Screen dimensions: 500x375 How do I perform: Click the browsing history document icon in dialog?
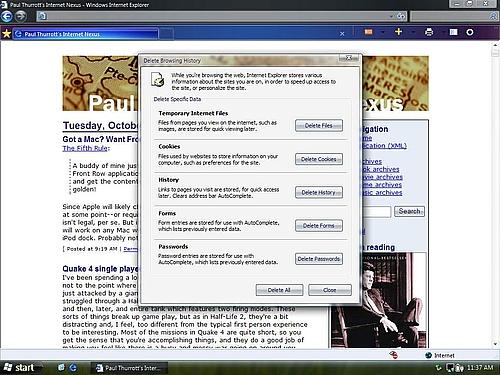[x=157, y=79]
